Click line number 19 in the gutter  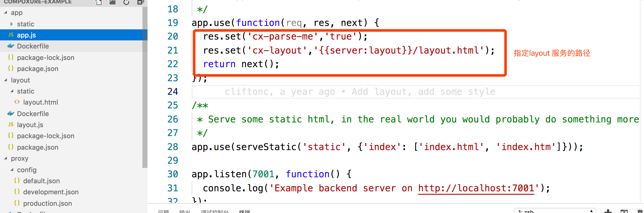pyautogui.click(x=173, y=23)
